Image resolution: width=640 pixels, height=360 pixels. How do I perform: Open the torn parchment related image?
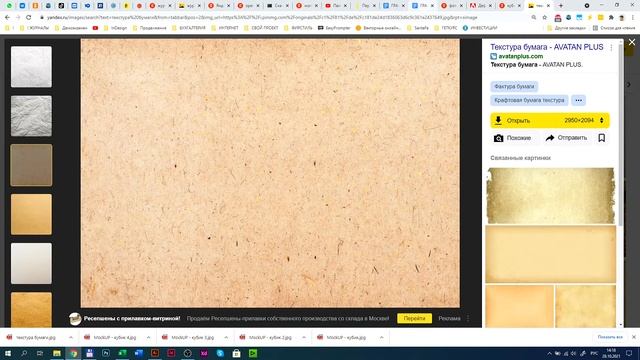click(x=551, y=196)
